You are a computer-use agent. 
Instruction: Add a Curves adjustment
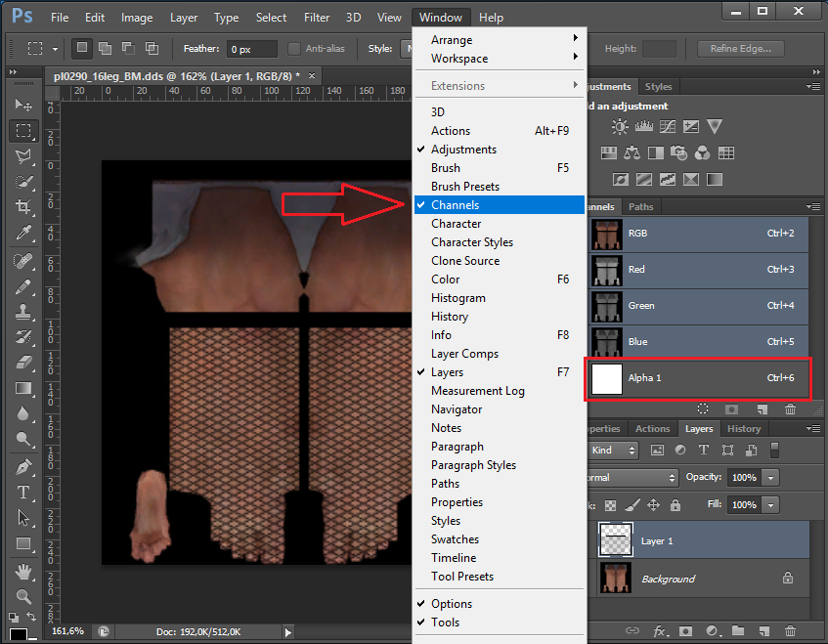point(668,127)
